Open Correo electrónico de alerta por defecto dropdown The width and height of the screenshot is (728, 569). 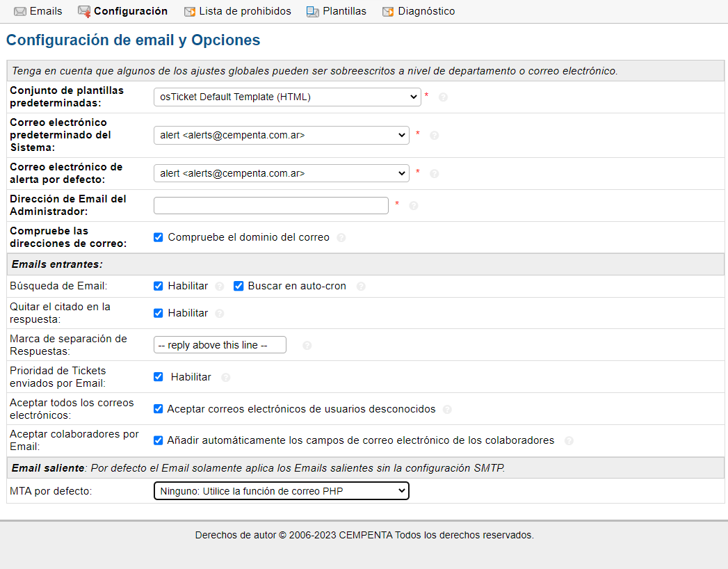point(281,173)
